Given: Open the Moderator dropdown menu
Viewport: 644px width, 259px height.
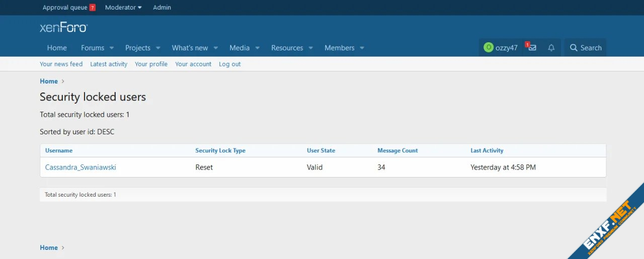Looking at the screenshot, I should [x=123, y=8].
